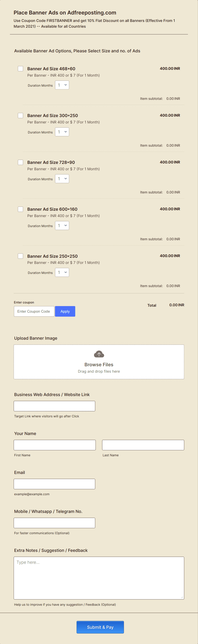This screenshot has width=198, height=644.
Task: Open Duration Months dropdown for 300*250 banner
Action: [62, 132]
